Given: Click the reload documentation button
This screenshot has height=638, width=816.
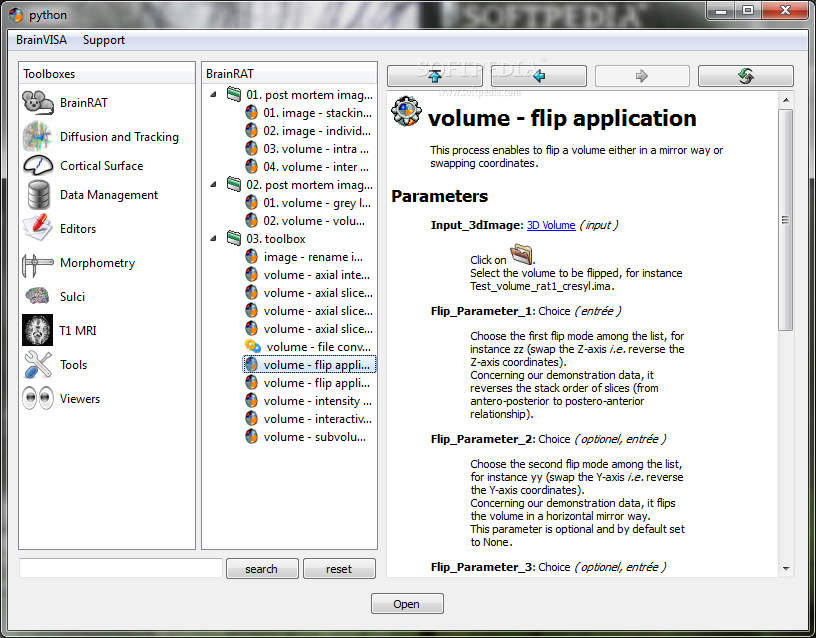Looking at the screenshot, I should tap(746, 76).
